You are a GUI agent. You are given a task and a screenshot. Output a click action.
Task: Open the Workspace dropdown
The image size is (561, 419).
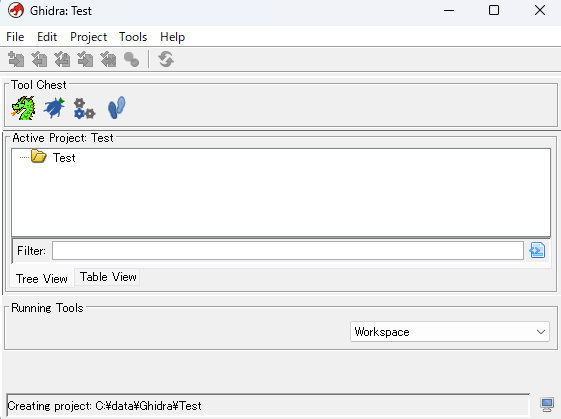(450, 332)
